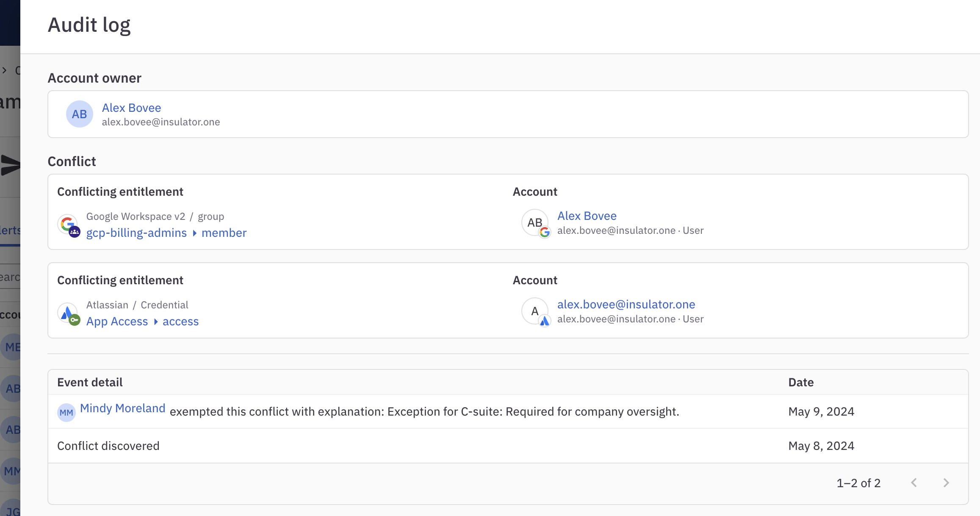Open the gcp-billing-admins group link
Image resolution: width=980 pixels, height=516 pixels.
tap(136, 233)
